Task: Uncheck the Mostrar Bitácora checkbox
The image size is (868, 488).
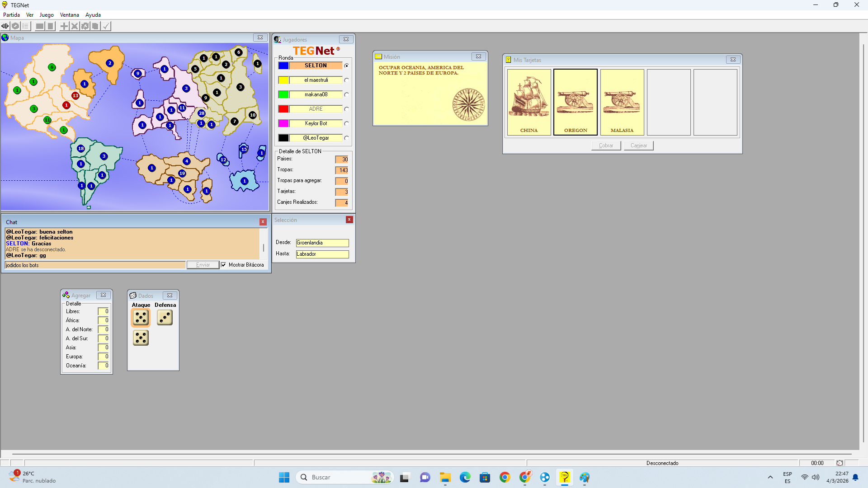Action: tap(223, 265)
